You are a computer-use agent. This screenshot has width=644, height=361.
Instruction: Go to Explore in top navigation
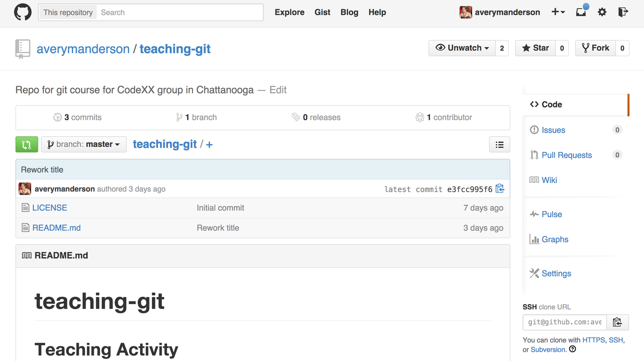(289, 12)
